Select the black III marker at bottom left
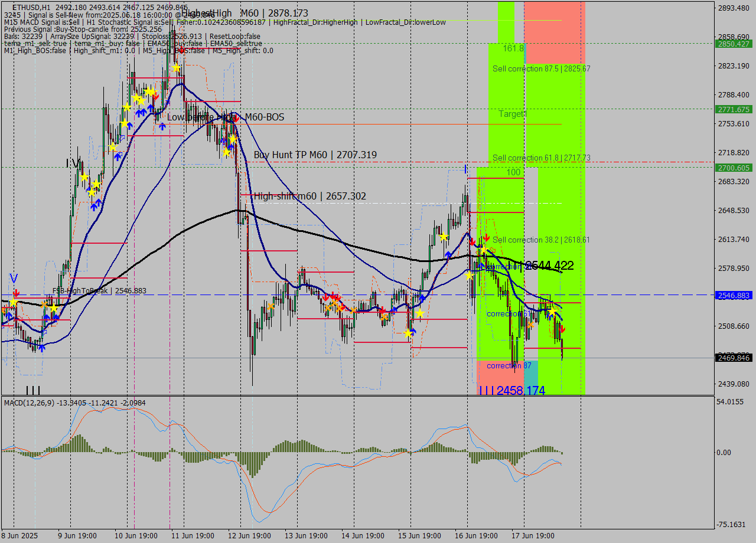The width and height of the screenshot is (756, 543). 33,390
